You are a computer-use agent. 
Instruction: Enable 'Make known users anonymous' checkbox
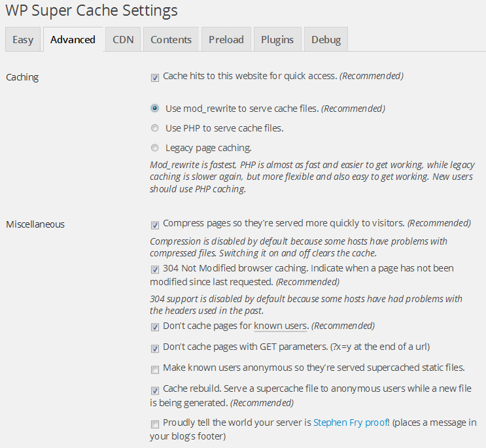[155, 369]
